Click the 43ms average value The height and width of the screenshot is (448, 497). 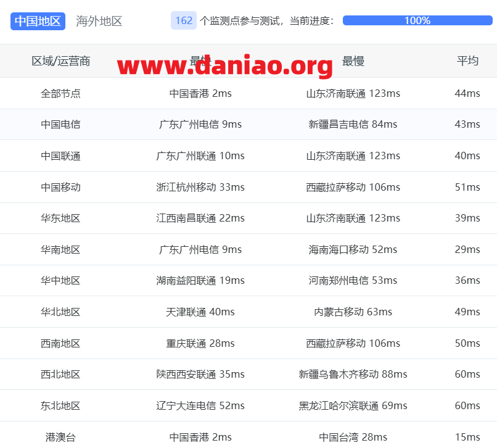tap(467, 125)
